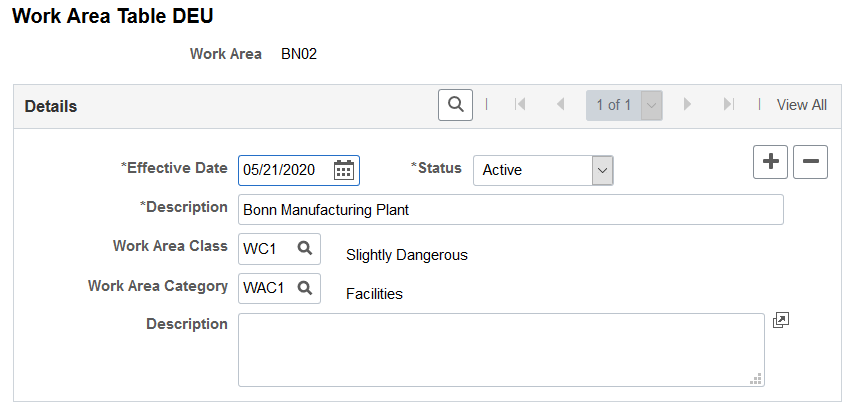Show previous row arrow in Details
This screenshot has width=853, height=413.
tap(561, 104)
